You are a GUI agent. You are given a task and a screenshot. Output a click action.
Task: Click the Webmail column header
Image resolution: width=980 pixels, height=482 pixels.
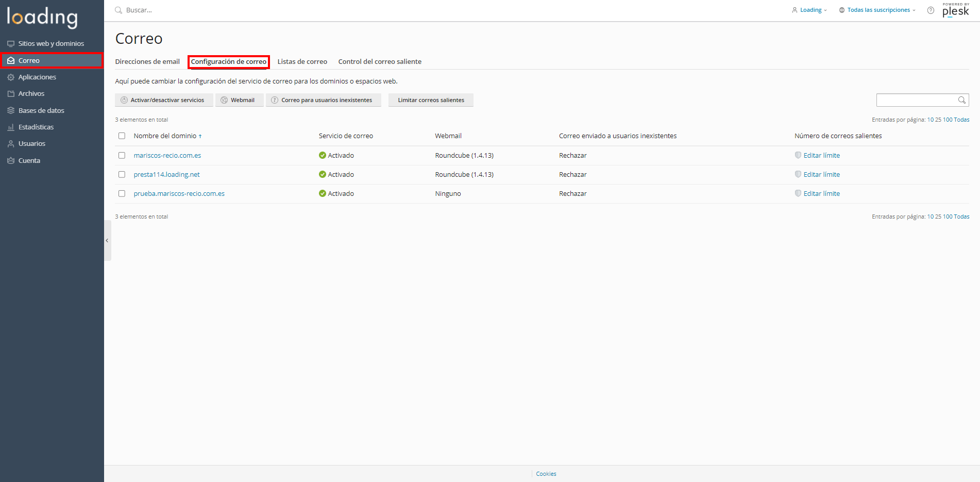coord(448,136)
